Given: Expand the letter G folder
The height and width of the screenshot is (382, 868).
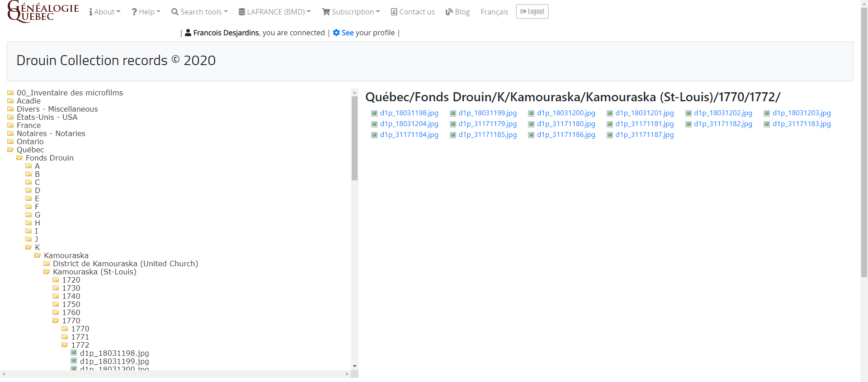Looking at the screenshot, I should [38, 215].
